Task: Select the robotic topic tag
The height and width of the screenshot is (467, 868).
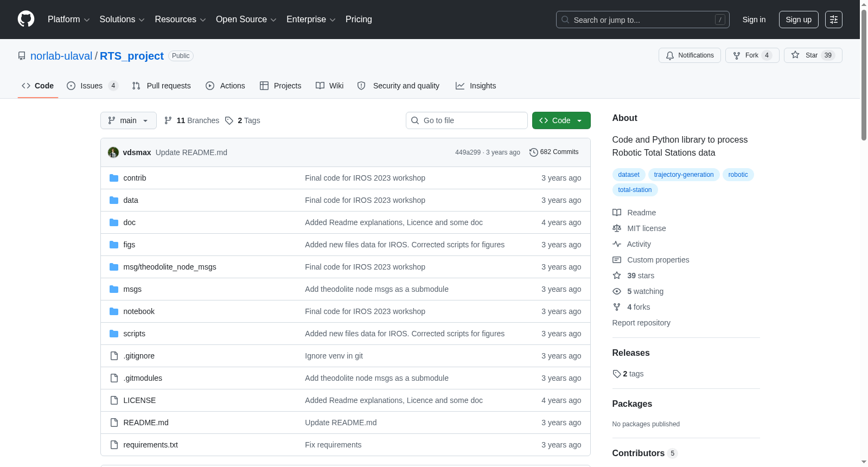Action: coord(738,175)
